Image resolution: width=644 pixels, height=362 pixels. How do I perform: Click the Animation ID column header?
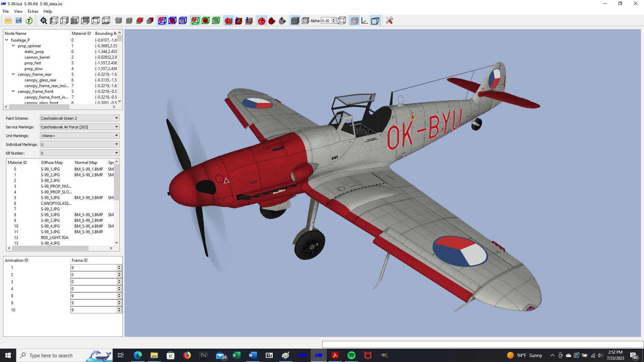coord(37,260)
